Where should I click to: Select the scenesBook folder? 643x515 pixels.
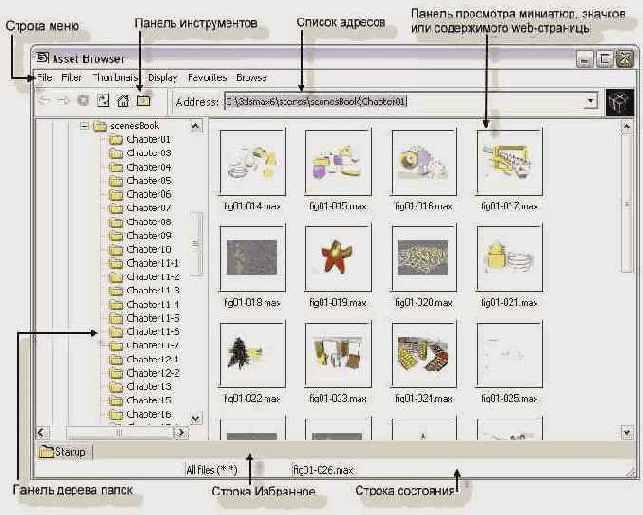click(x=126, y=126)
